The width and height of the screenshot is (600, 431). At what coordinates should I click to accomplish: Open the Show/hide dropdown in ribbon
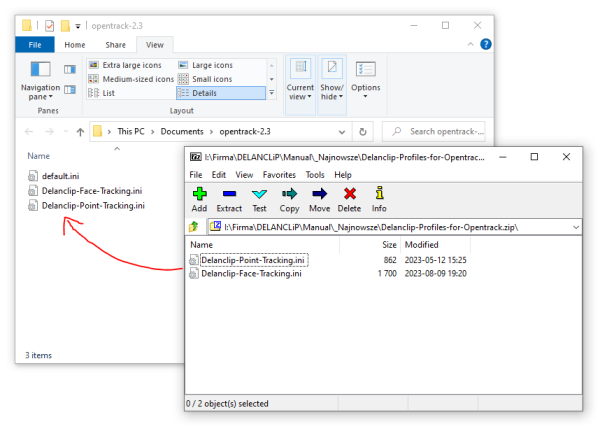pos(333,80)
